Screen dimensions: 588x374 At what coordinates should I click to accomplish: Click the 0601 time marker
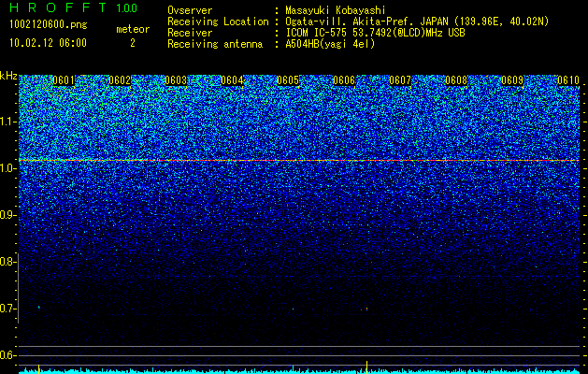(x=64, y=80)
